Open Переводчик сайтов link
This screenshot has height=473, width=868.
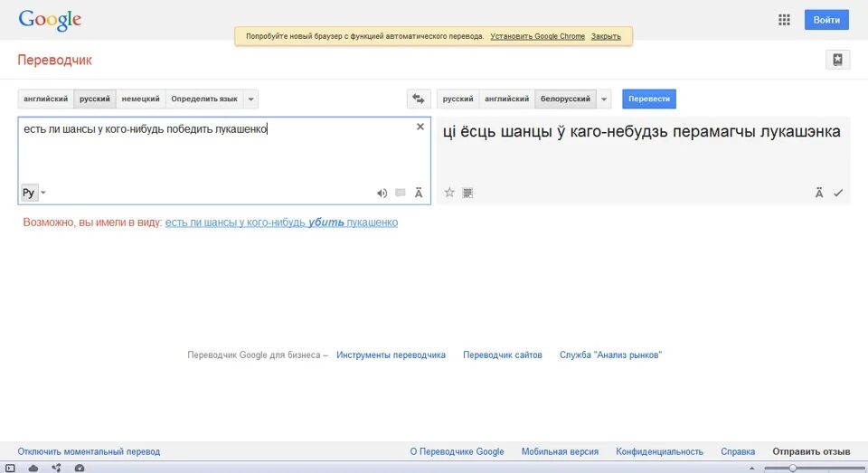[502, 355]
